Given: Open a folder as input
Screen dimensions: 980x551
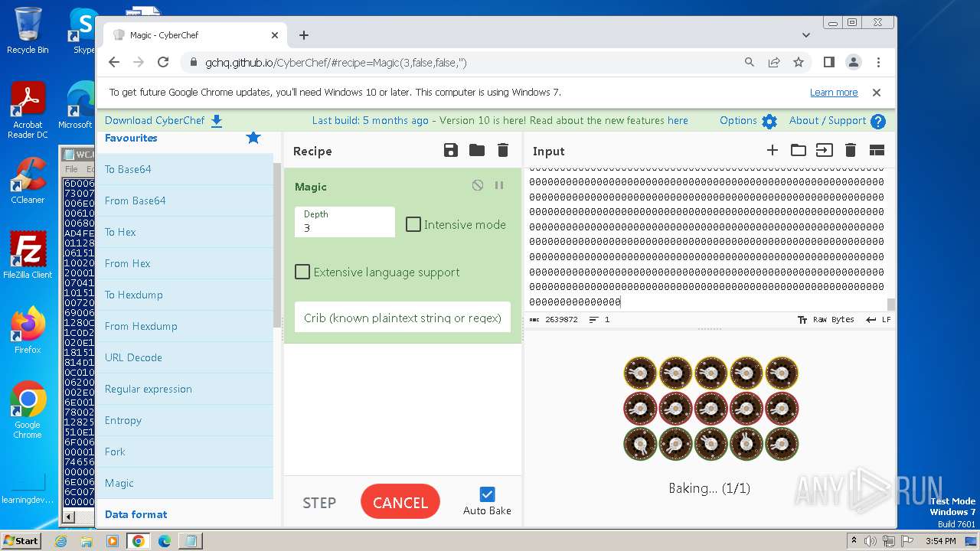Looking at the screenshot, I should coord(799,151).
